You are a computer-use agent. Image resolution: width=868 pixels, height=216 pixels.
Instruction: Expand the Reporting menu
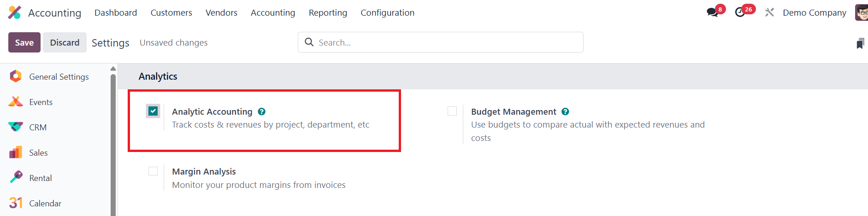tap(328, 12)
